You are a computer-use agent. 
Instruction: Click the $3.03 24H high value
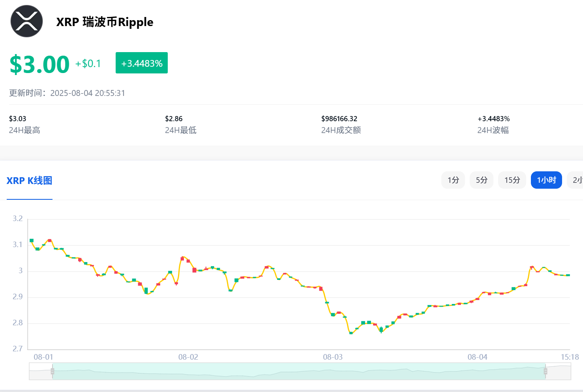tap(18, 119)
